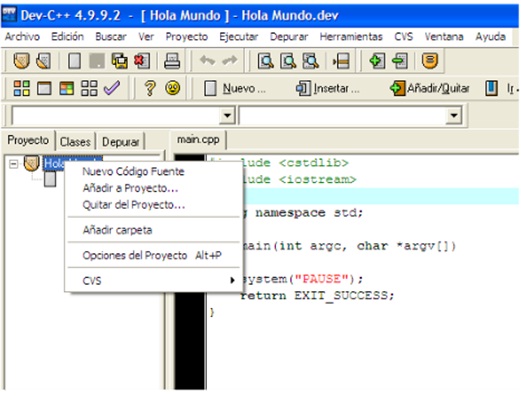Click the greyed-out save icon

click(97, 61)
